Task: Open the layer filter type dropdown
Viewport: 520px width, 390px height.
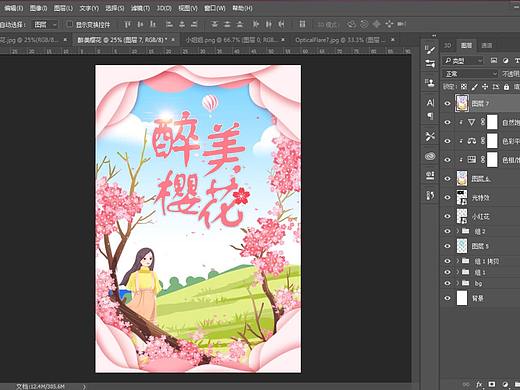Action: (463, 61)
